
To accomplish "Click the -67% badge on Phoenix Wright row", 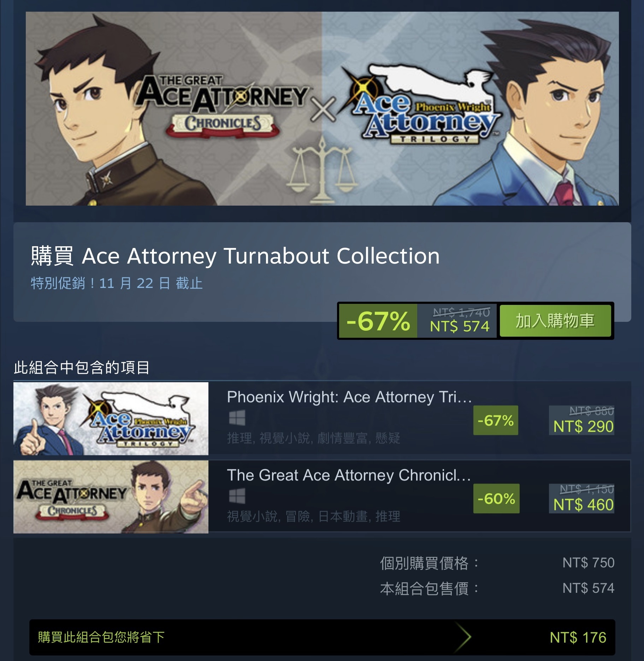I will click(496, 420).
